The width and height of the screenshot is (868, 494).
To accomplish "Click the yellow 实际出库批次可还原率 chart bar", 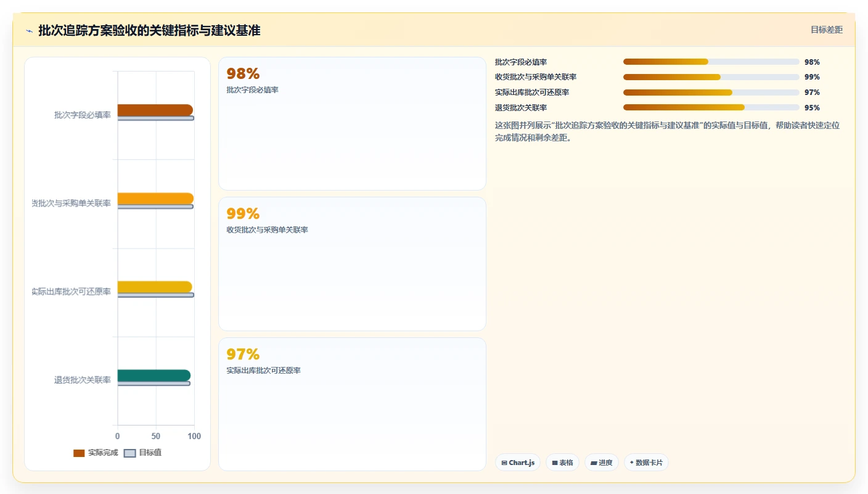I will pyautogui.click(x=155, y=287).
